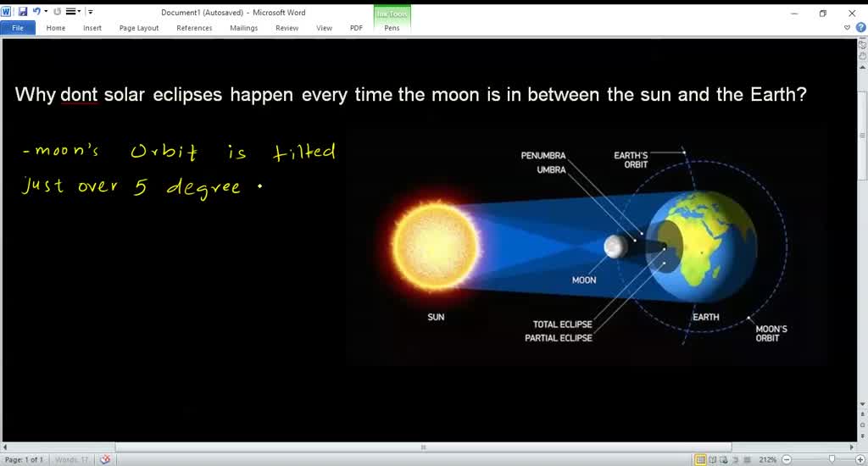868x466 pixels.
Task: Click the Select Browse Object round button
Action: (x=862, y=424)
